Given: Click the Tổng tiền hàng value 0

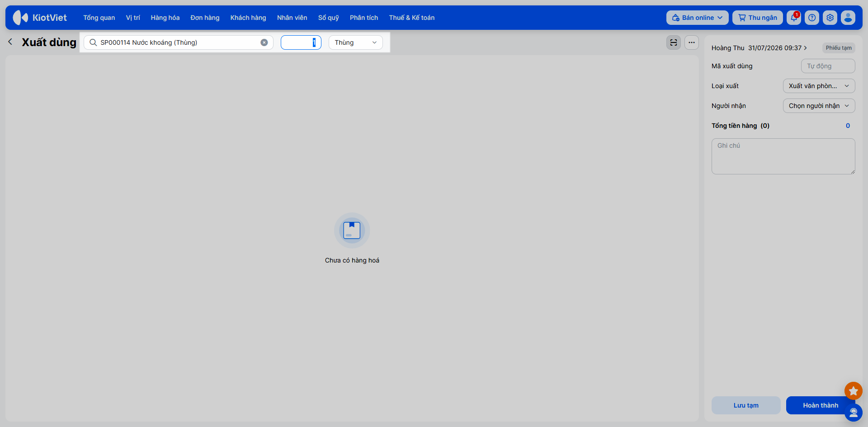Looking at the screenshot, I should (848, 126).
